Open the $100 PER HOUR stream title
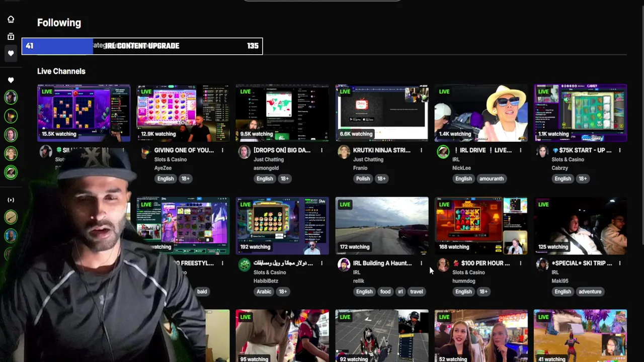The width and height of the screenshot is (644, 362). 481,263
